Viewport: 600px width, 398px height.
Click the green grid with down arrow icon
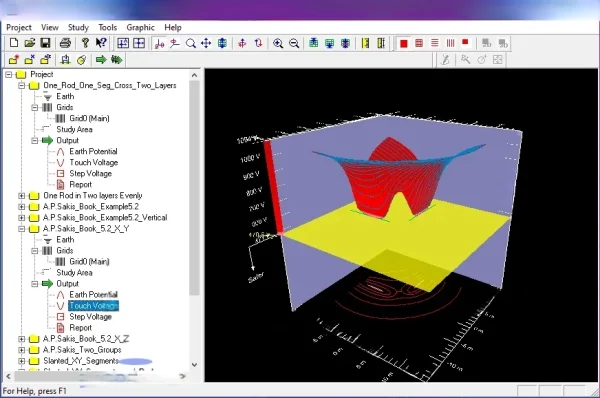(329, 43)
